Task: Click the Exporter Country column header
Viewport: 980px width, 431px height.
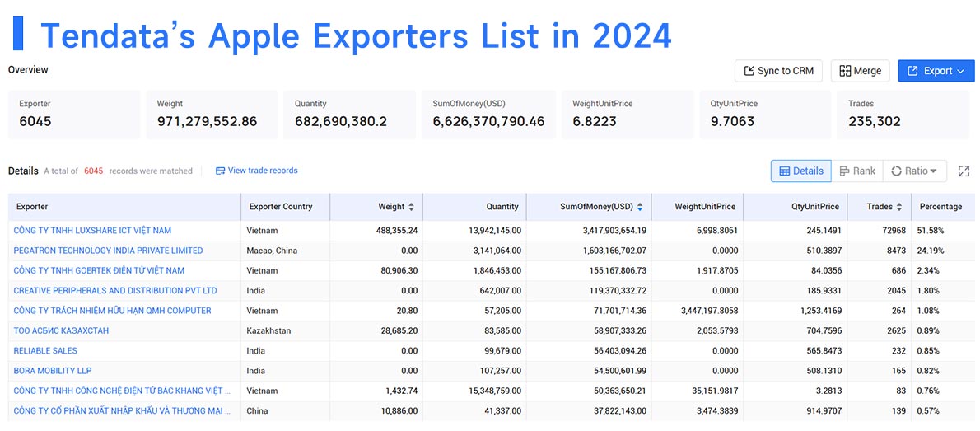Action: tap(285, 206)
